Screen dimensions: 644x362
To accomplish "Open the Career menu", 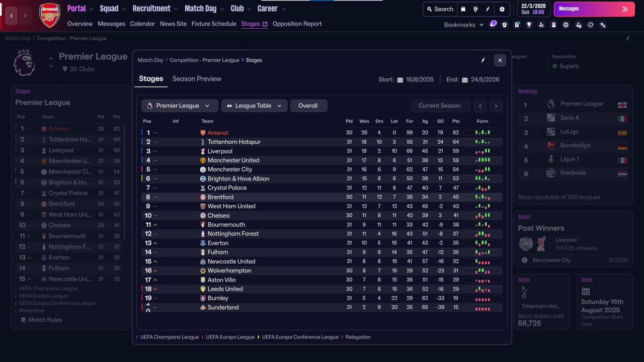I will point(272,9).
